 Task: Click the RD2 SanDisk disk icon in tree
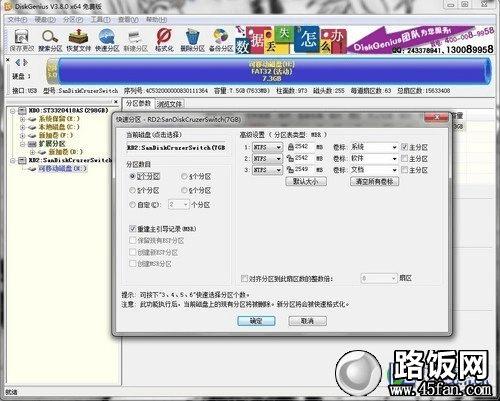coord(22,160)
